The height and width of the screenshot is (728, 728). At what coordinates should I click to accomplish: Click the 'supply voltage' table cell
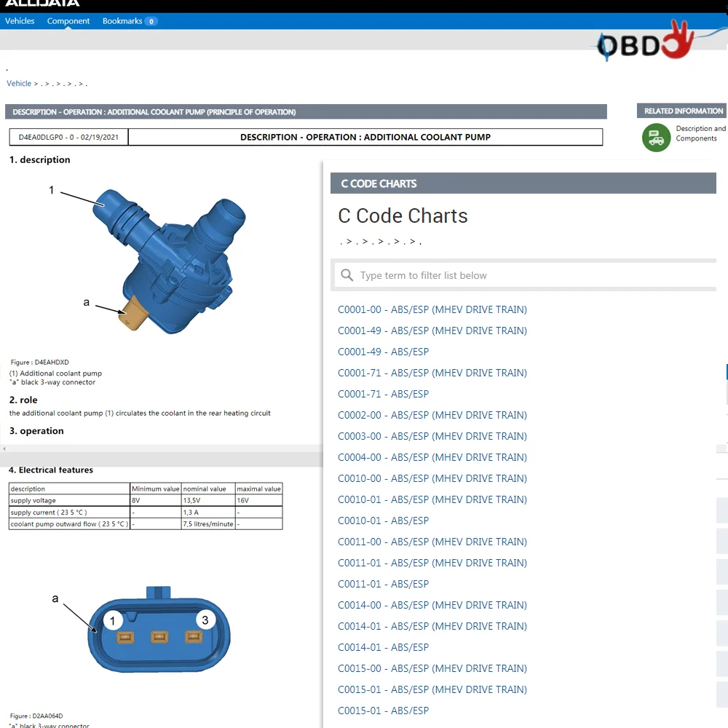(x=69, y=501)
